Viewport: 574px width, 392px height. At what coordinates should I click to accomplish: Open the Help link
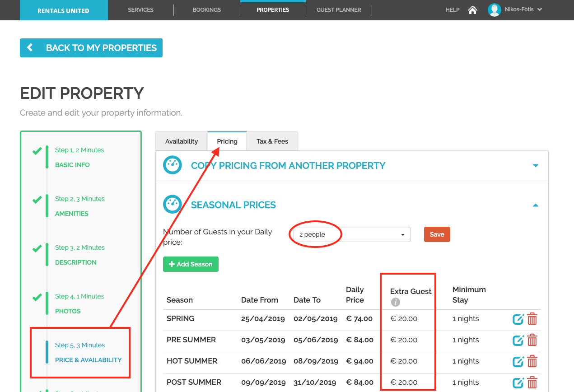point(453,10)
